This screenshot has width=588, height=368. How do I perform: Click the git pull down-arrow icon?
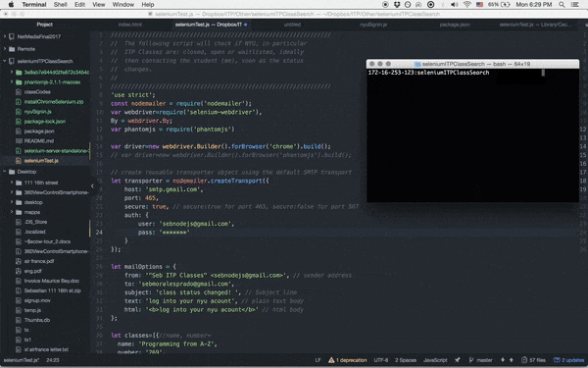tap(503, 360)
